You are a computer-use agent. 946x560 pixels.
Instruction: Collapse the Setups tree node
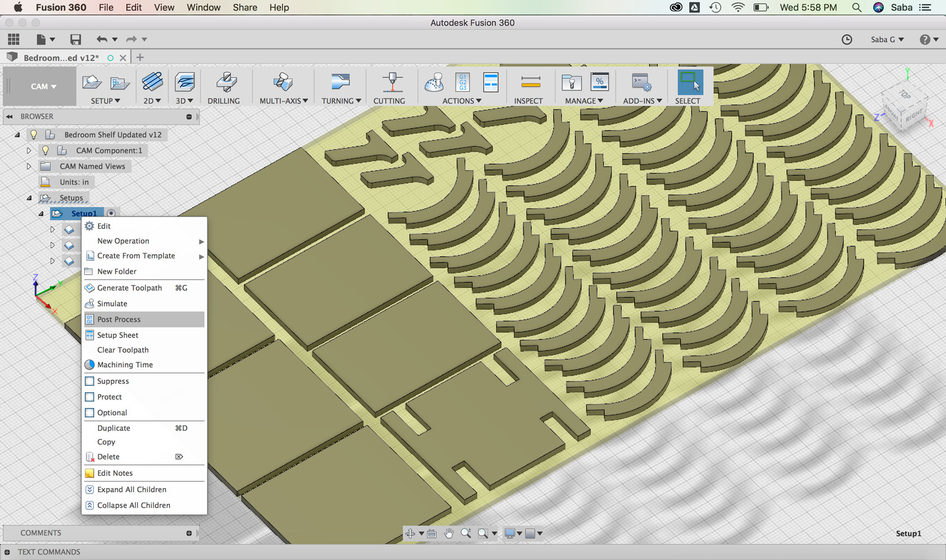pos(29,198)
